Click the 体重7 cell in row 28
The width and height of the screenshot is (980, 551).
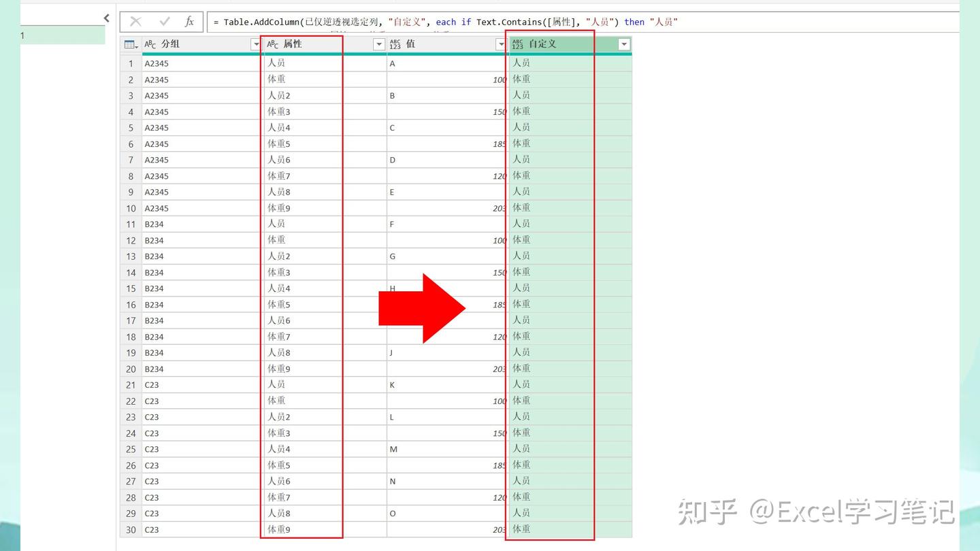[x=325, y=497]
